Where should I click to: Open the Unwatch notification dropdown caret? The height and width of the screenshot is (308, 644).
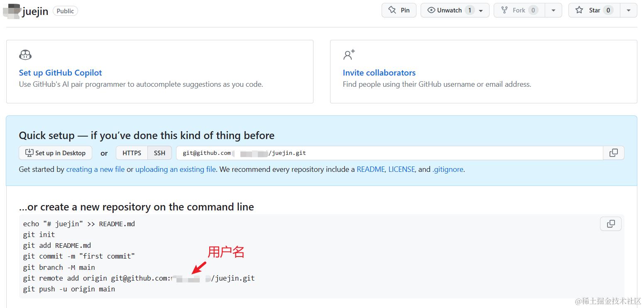click(481, 10)
